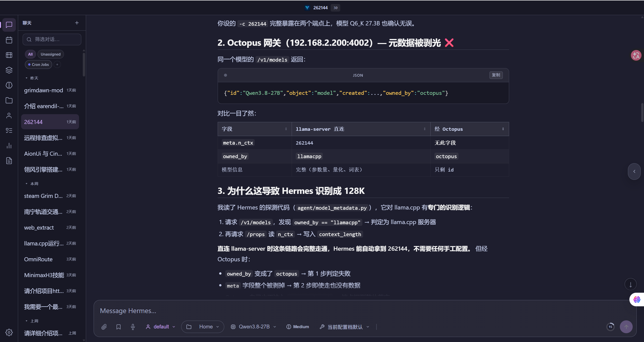Click the conversation list scrollbar thumb
The width and height of the screenshot is (644, 342).
pos(84,64)
